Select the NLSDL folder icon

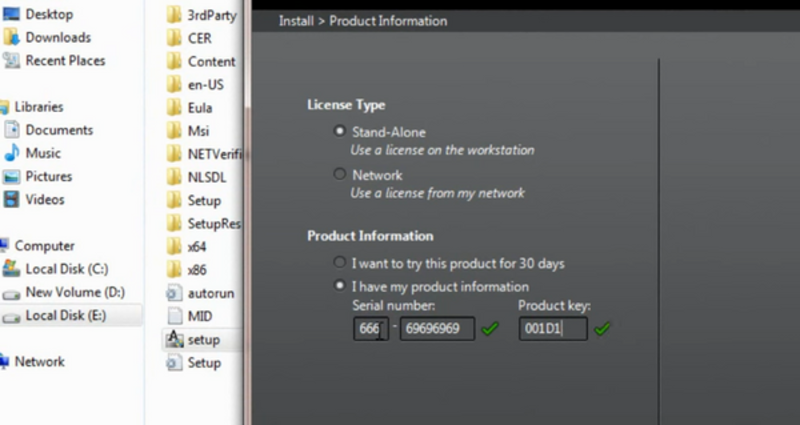point(174,177)
